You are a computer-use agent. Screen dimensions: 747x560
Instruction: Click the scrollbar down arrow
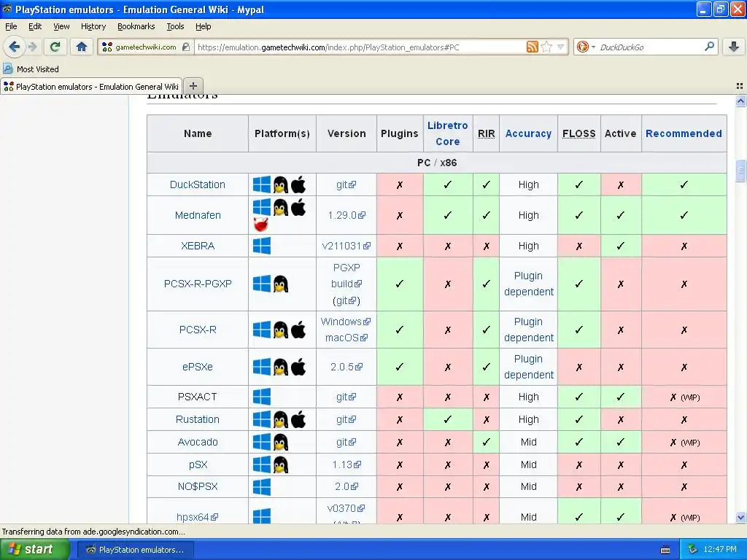tap(740, 518)
